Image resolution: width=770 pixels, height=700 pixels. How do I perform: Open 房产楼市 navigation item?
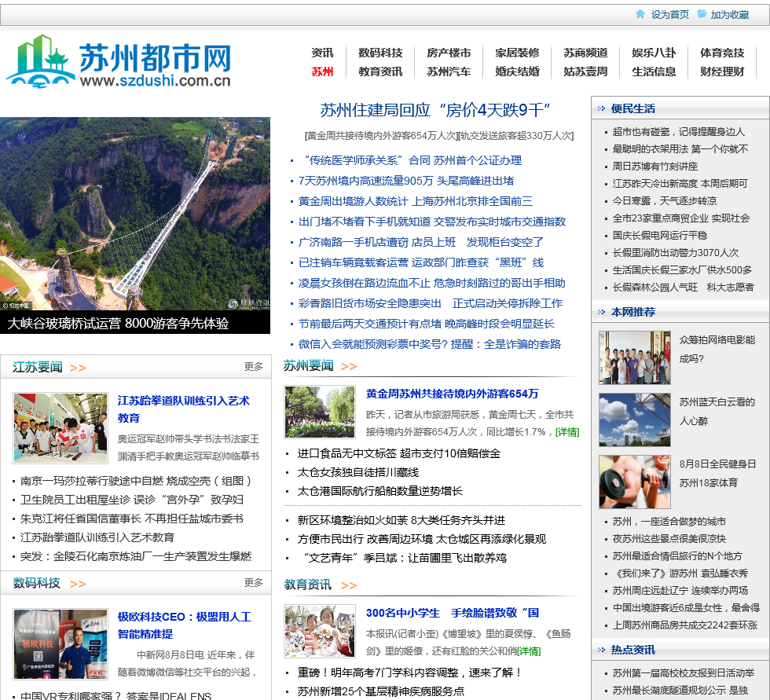tap(449, 53)
